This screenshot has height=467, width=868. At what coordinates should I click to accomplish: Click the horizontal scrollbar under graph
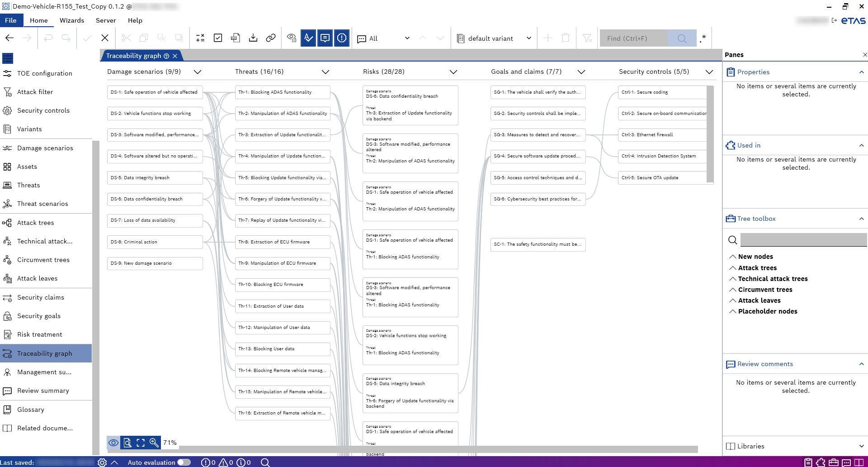[407, 449]
